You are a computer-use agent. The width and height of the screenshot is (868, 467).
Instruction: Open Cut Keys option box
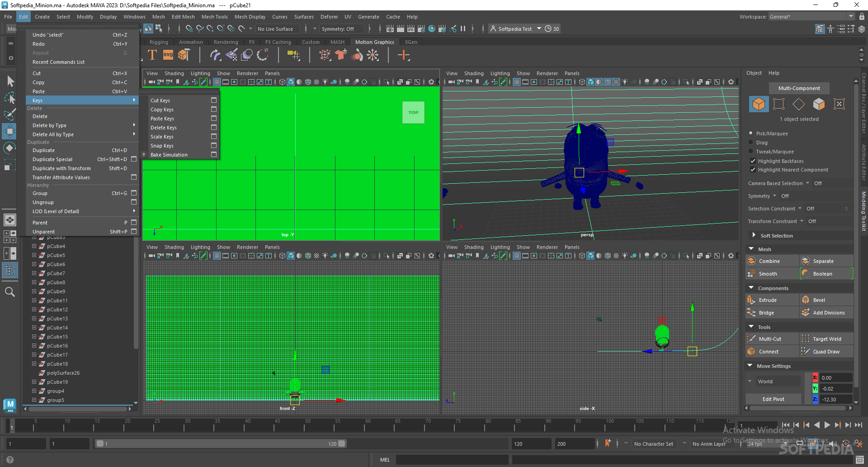(214, 100)
